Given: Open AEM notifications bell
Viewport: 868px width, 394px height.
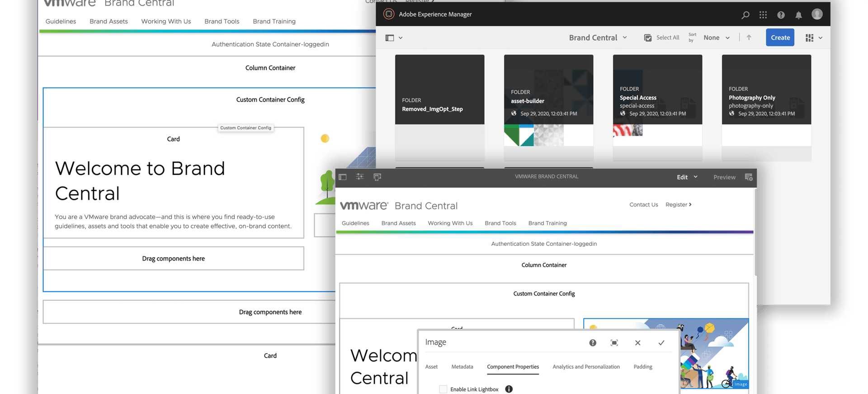Looking at the screenshot, I should (798, 15).
